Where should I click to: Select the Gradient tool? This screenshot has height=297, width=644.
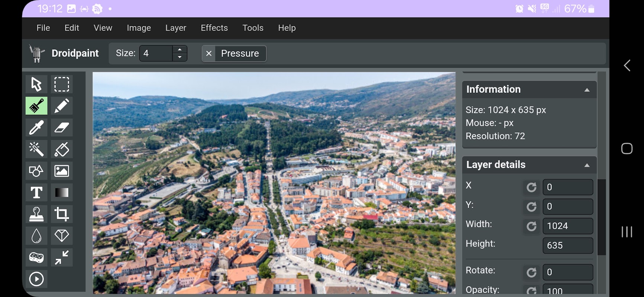pos(62,192)
